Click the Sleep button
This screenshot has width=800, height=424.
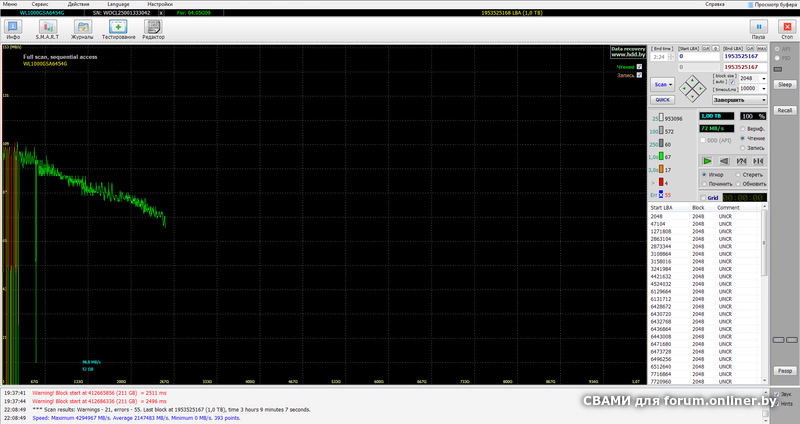785,85
